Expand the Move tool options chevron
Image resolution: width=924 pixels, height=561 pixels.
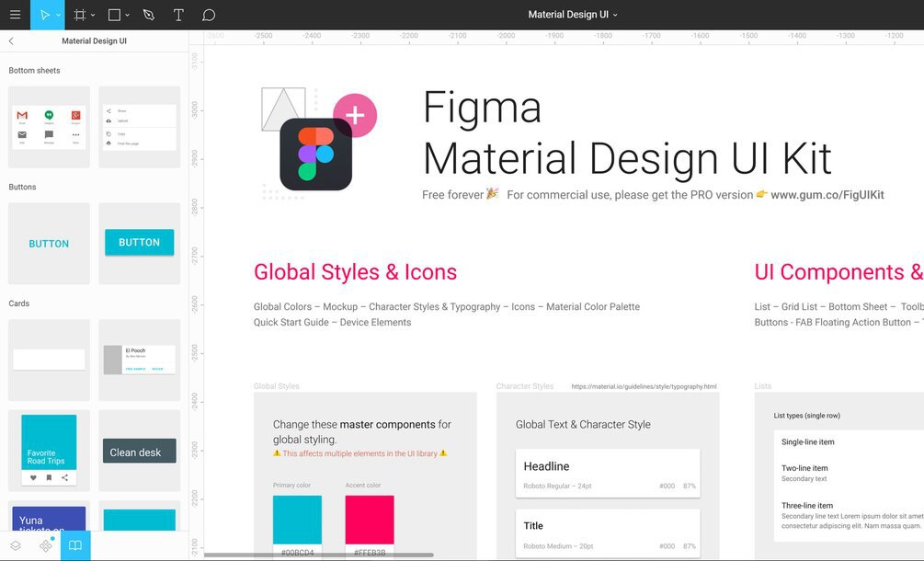(58, 16)
